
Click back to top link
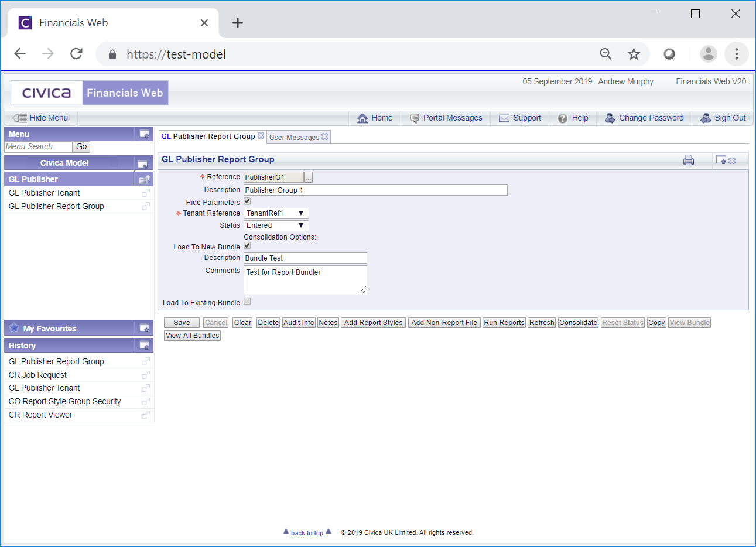coord(307,533)
